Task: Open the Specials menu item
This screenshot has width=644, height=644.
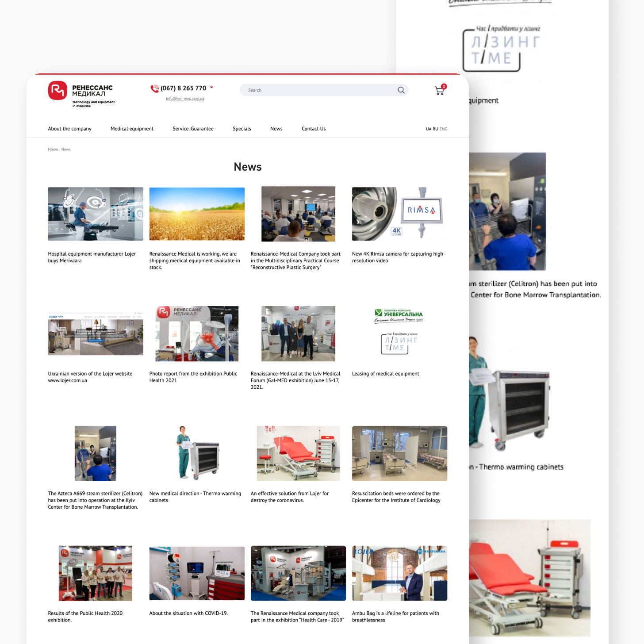Action: coord(241,129)
